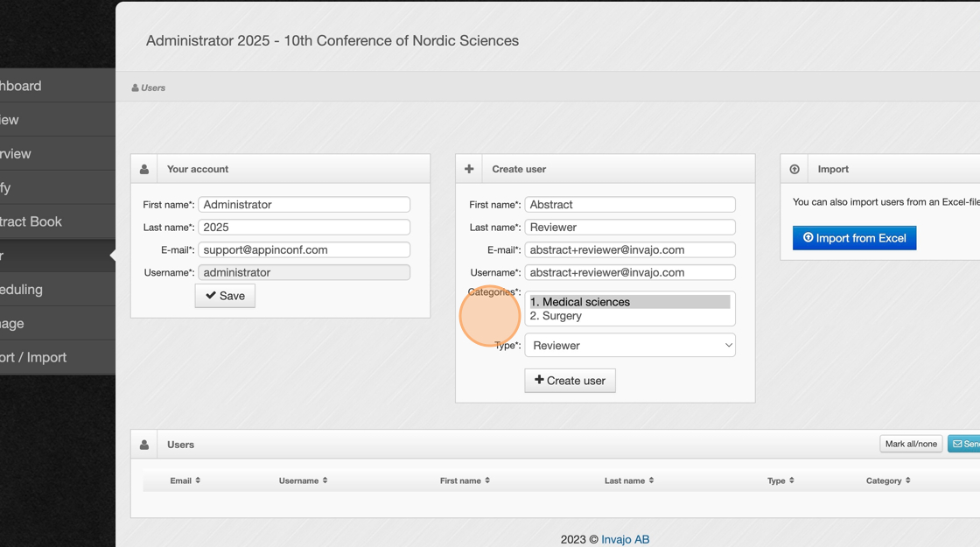
Task: Open Export / Import in the sidebar
Action: tap(35, 357)
